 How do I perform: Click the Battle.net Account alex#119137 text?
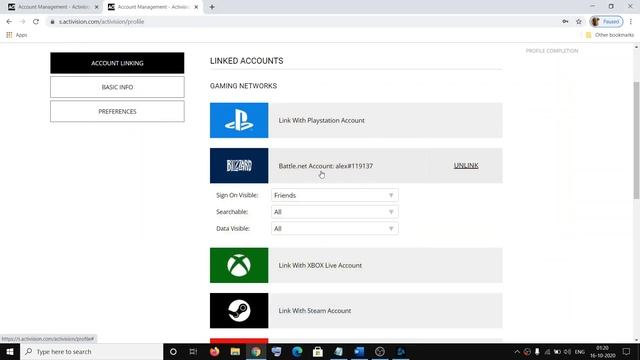(325, 166)
